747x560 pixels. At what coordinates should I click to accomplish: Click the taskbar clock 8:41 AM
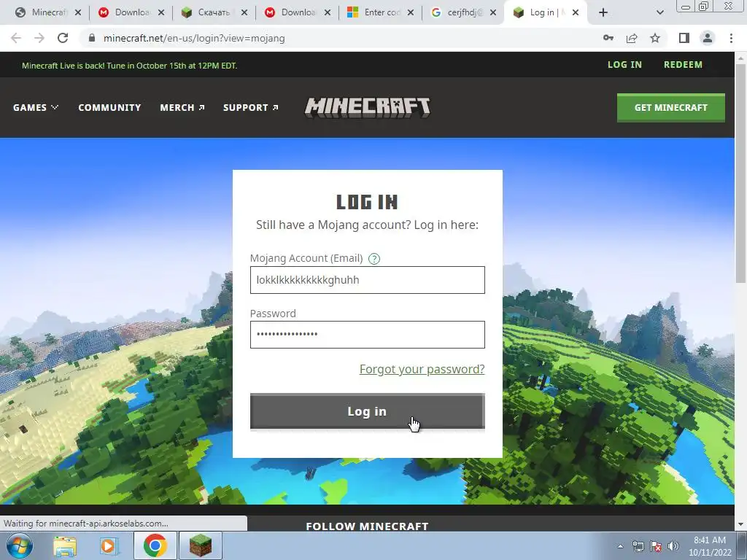pyautogui.click(x=710, y=540)
